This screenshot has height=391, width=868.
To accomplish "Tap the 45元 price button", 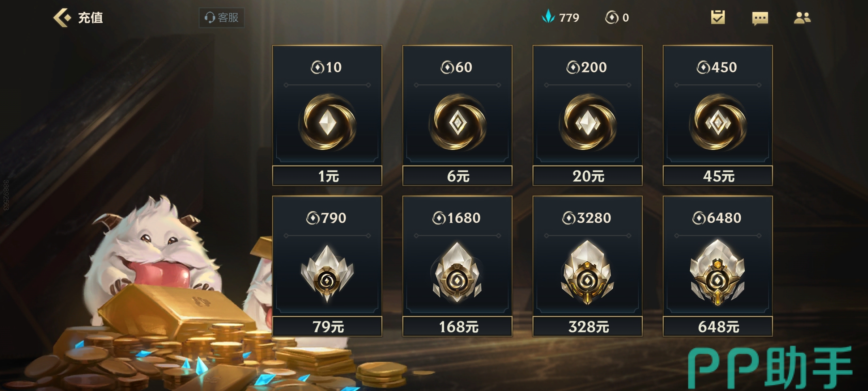I will 718,176.
